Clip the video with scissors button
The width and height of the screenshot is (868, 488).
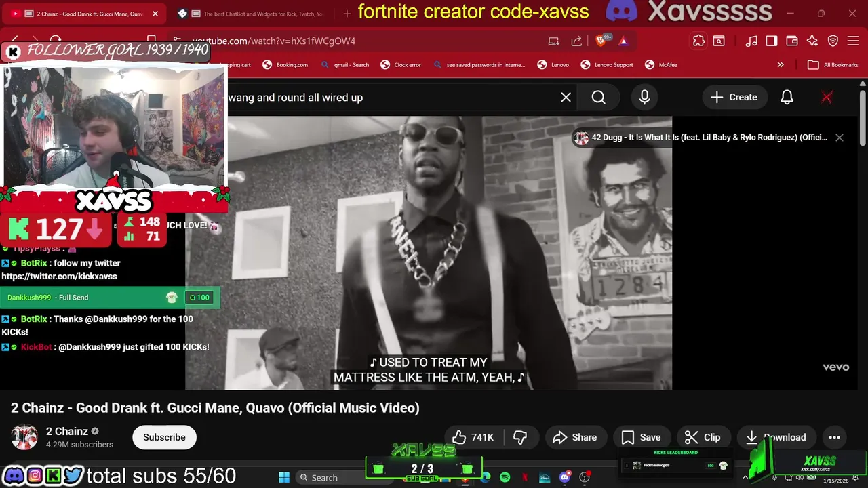click(703, 437)
